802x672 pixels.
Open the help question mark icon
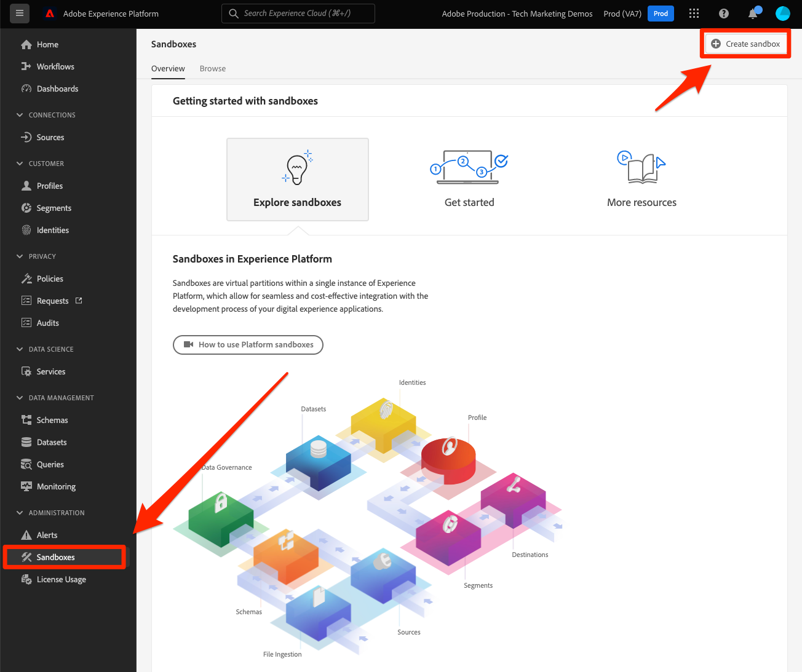[x=724, y=14]
